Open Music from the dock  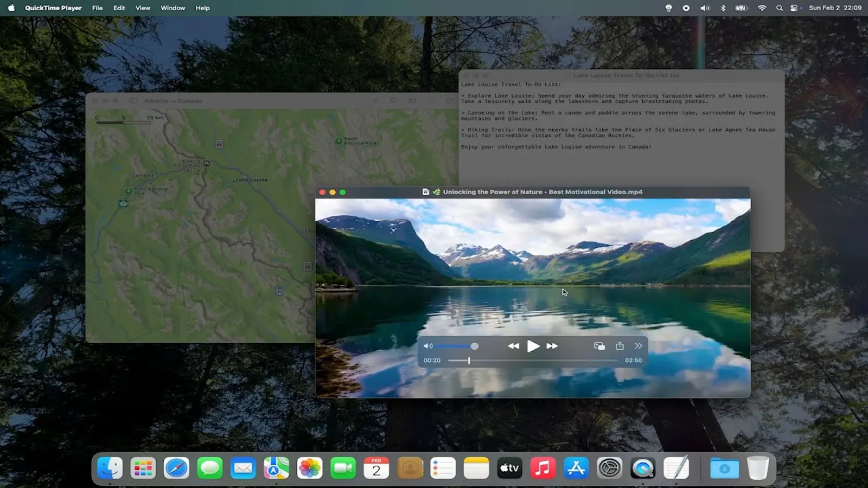(542, 468)
